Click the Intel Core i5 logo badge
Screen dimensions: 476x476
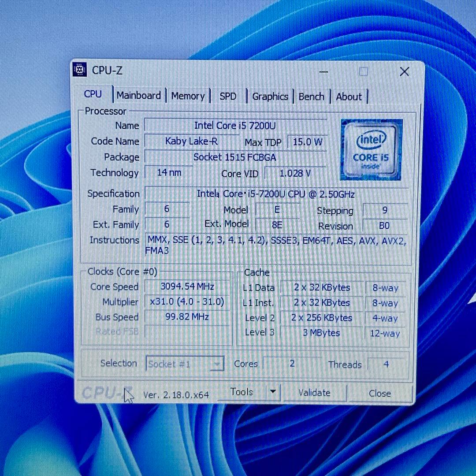click(x=371, y=150)
